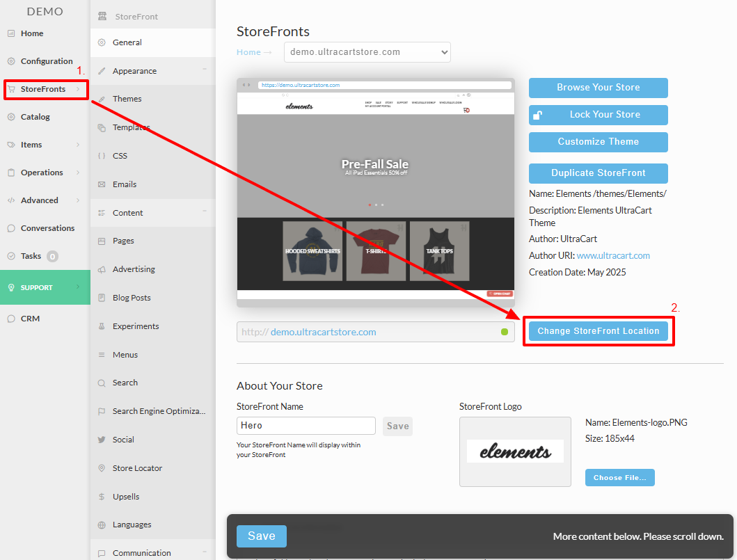The width and height of the screenshot is (737, 560).
Task: Click the Operations clipboard icon
Action: (11, 173)
